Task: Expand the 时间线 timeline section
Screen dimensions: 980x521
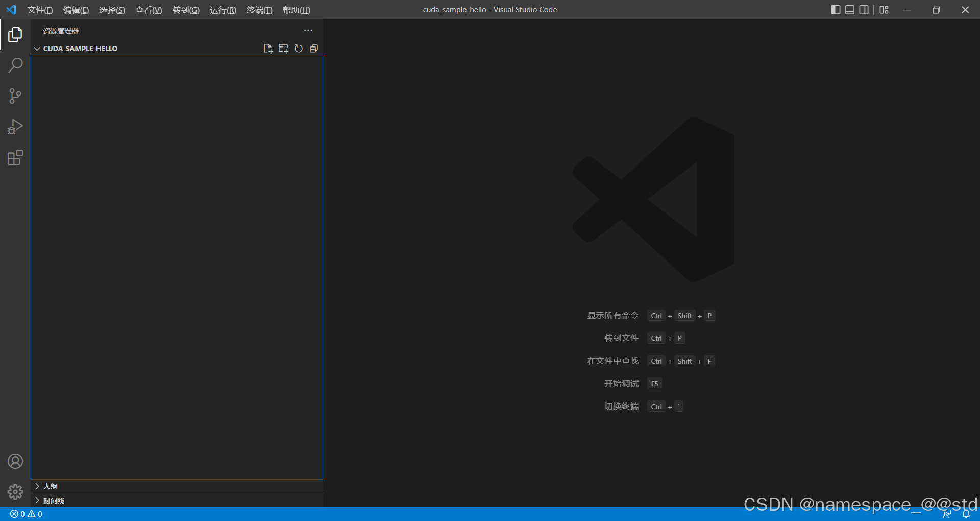Action: coord(177,501)
